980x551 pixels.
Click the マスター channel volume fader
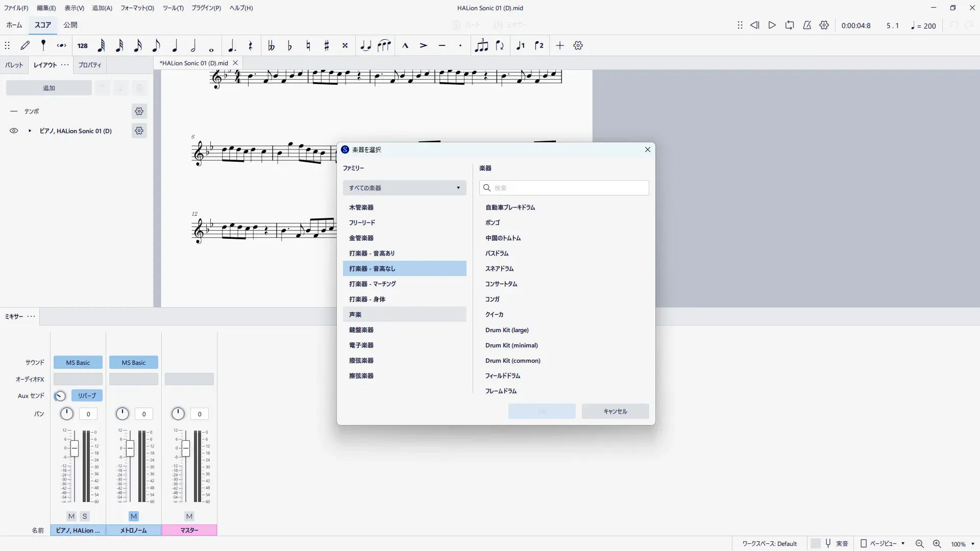tap(186, 449)
